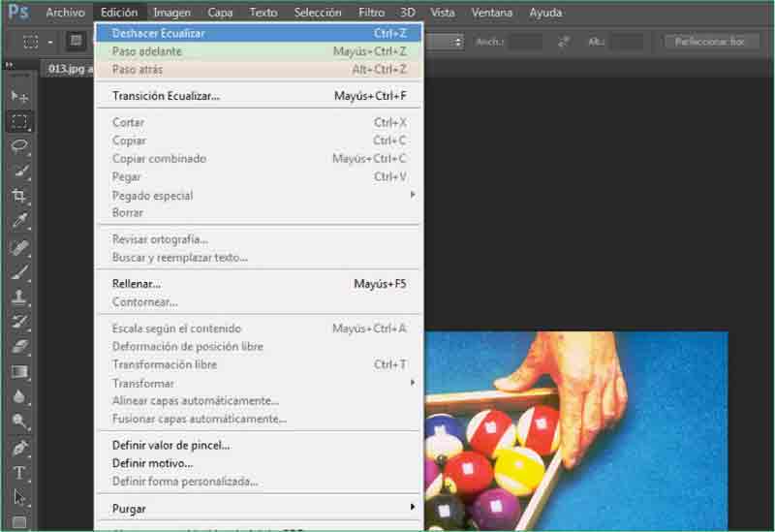
Task: Select the Eraser tool
Action: click(18, 346)
